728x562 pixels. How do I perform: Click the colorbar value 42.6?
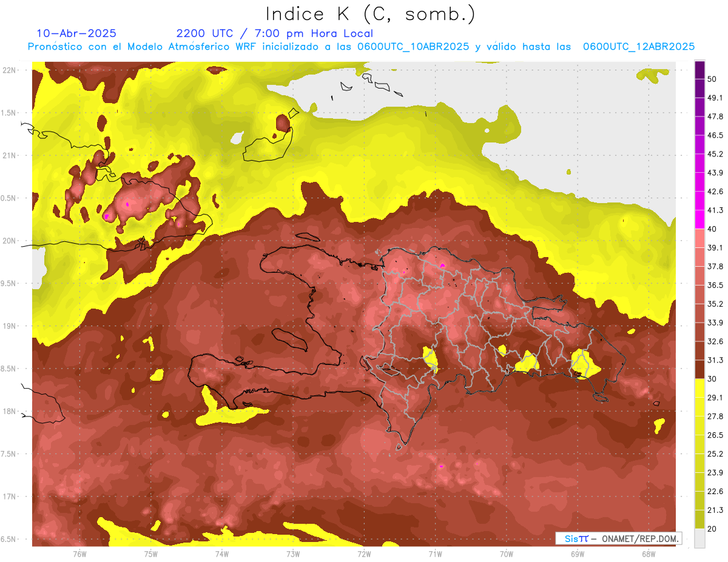(x=715, y=192)
